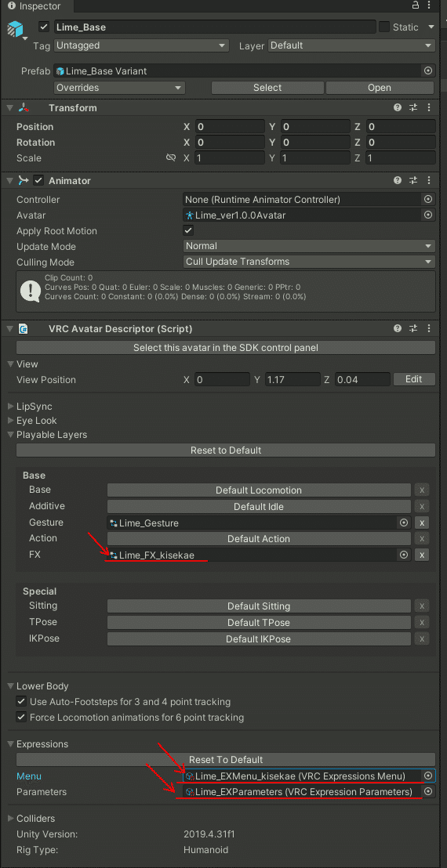Expand the Eye Look section
The width and height of the screenshot is (447, 868).
click(11, 421)
